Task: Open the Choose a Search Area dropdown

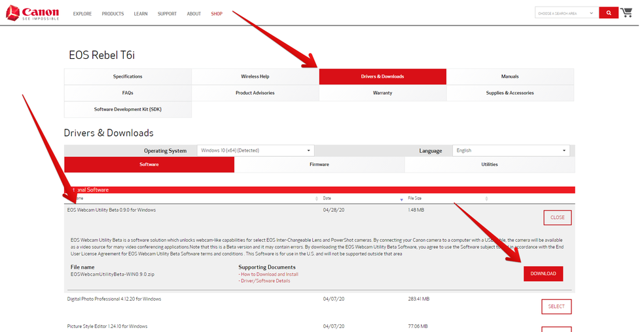Action: click(566, 13)
